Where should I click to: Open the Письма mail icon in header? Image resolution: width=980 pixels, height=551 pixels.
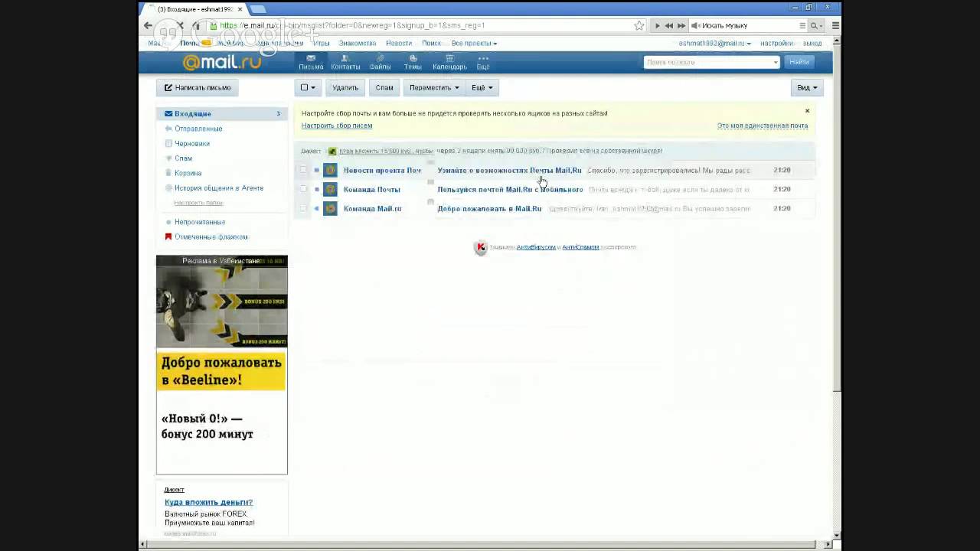pos(311,62)
